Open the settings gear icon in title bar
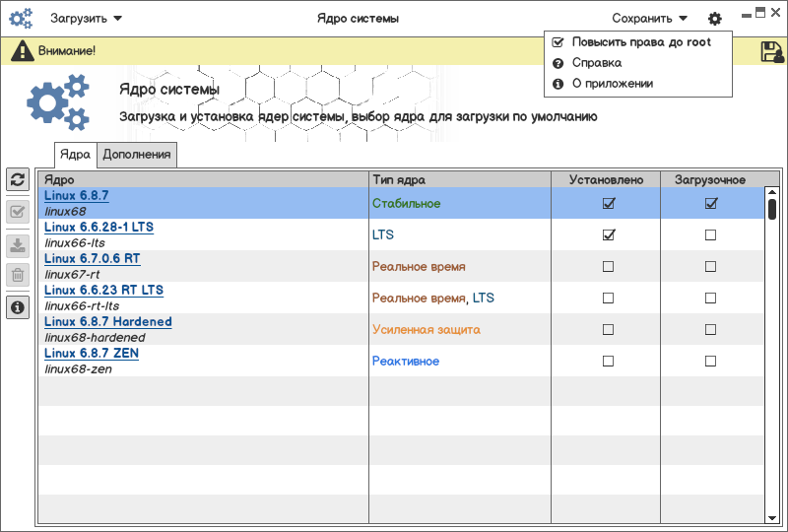 tap(714, 19)
